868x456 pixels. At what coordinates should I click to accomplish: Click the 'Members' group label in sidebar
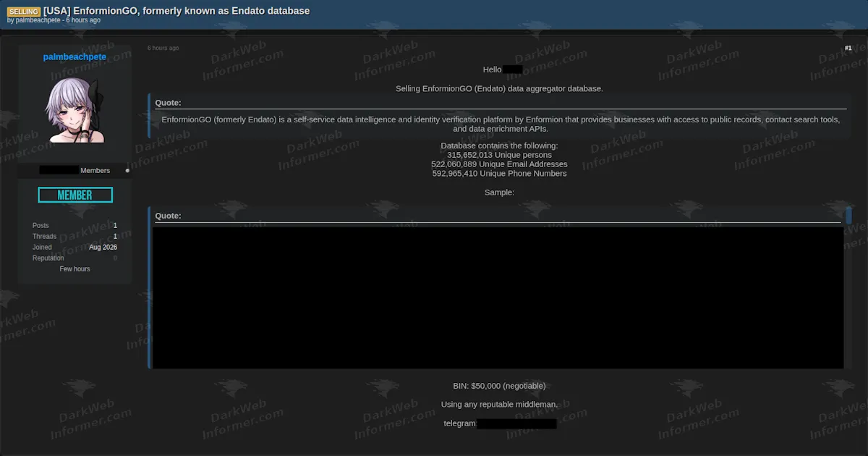click(95, 171)
